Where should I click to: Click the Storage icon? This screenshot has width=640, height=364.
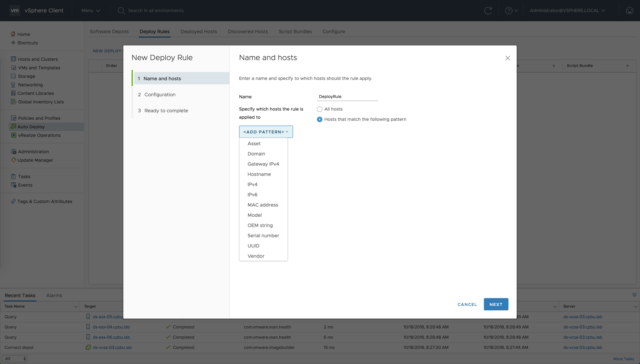tap(13, 76)
